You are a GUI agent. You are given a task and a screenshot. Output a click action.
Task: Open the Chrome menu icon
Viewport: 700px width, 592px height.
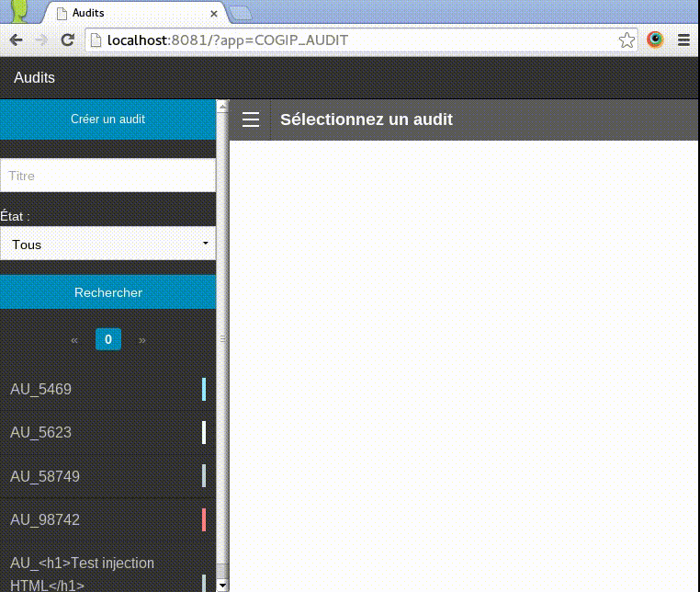tap(683, 40)
